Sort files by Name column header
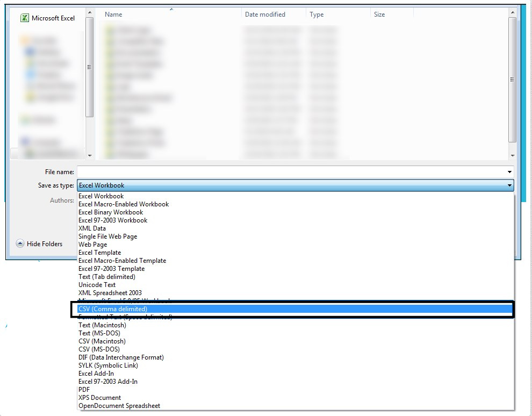532x416 pixels. 113,15
